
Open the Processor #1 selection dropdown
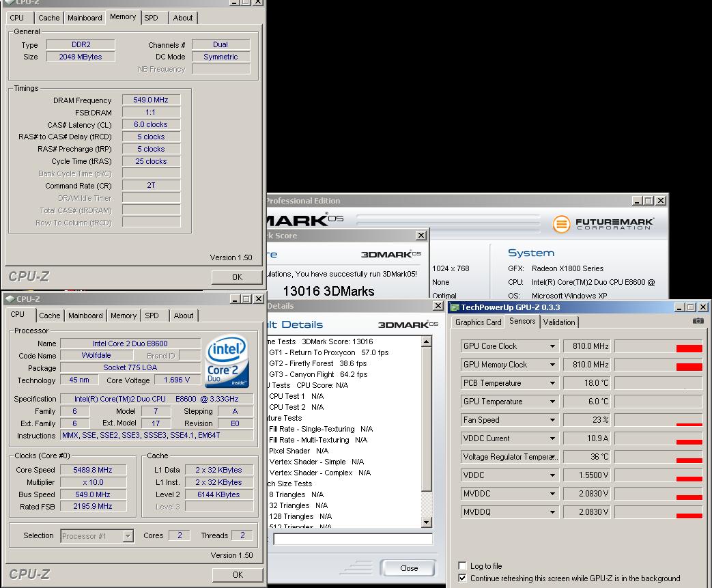coord(128,536)
